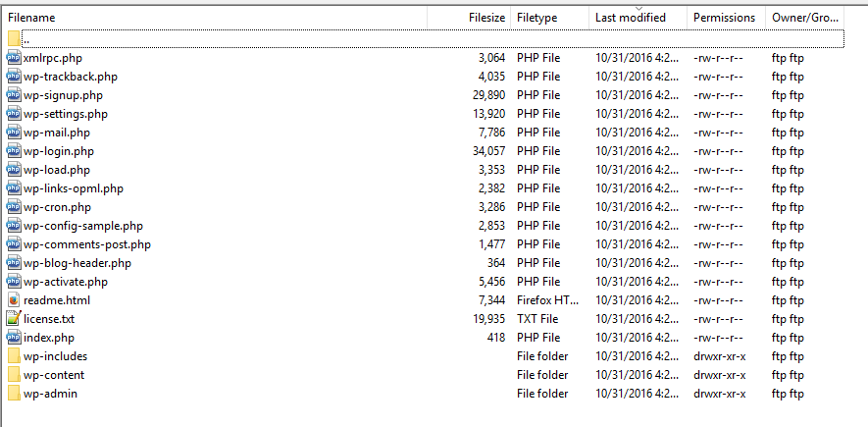Click the Filetype column header
Screen dimensions: 868x427
[536, 18]
